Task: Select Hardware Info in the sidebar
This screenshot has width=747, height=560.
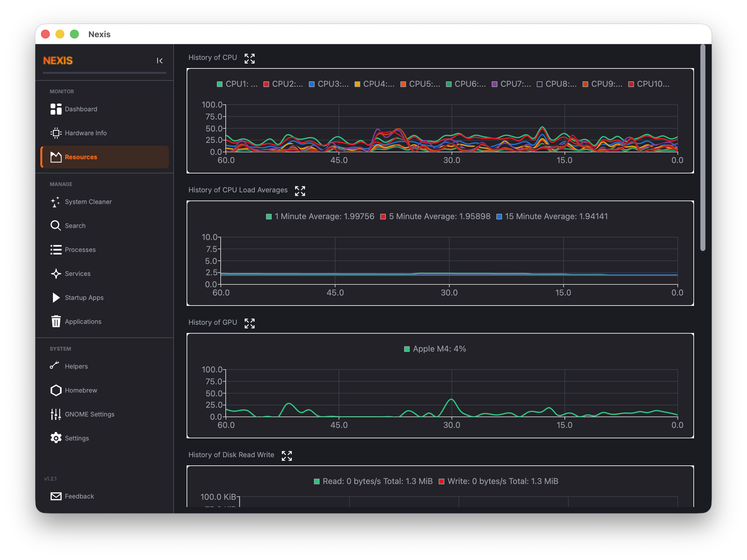Action: click(86, 133)
